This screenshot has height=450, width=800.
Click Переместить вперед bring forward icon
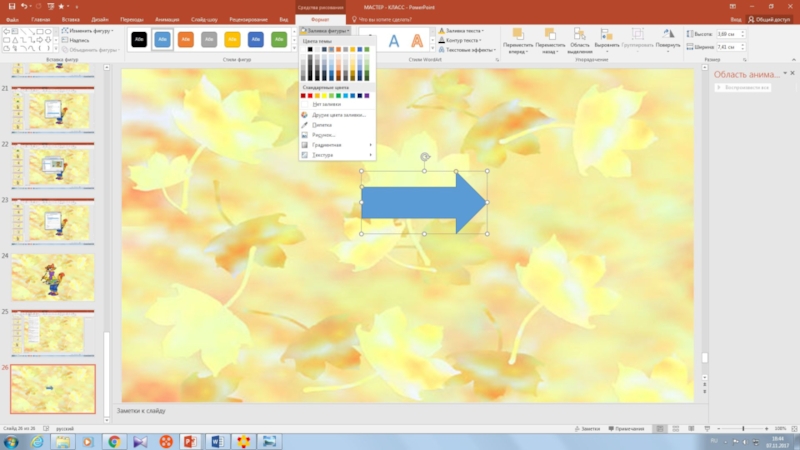tap(518, 35)
